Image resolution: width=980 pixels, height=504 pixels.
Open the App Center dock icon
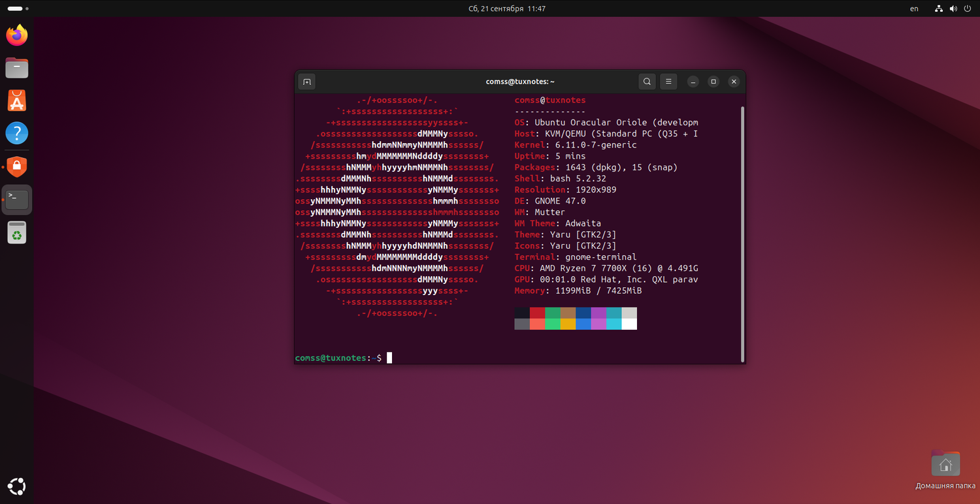[x=17, y=101]
